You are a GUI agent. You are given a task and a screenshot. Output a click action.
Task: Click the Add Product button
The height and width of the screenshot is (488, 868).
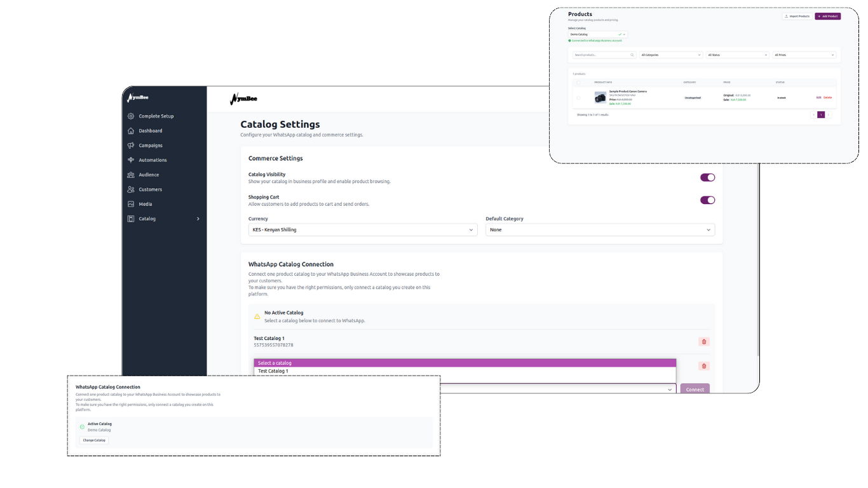828,17
